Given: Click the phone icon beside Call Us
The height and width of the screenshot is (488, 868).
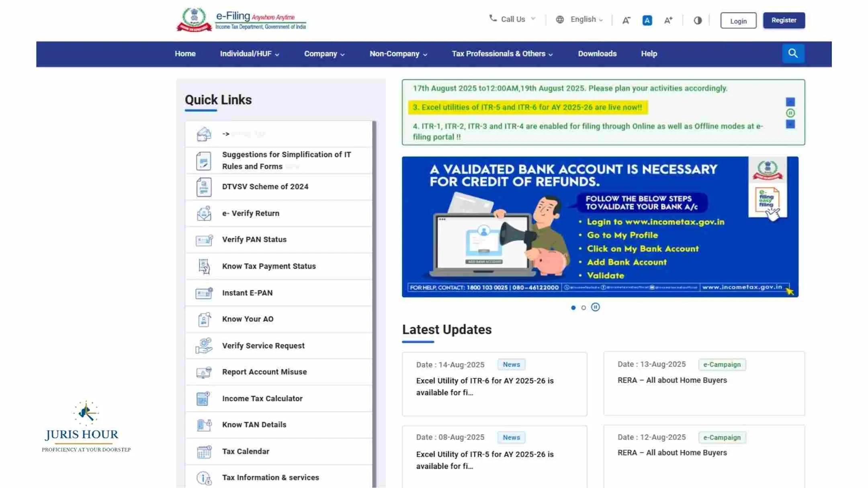Looking at the screenshot, I should [493, 18].
